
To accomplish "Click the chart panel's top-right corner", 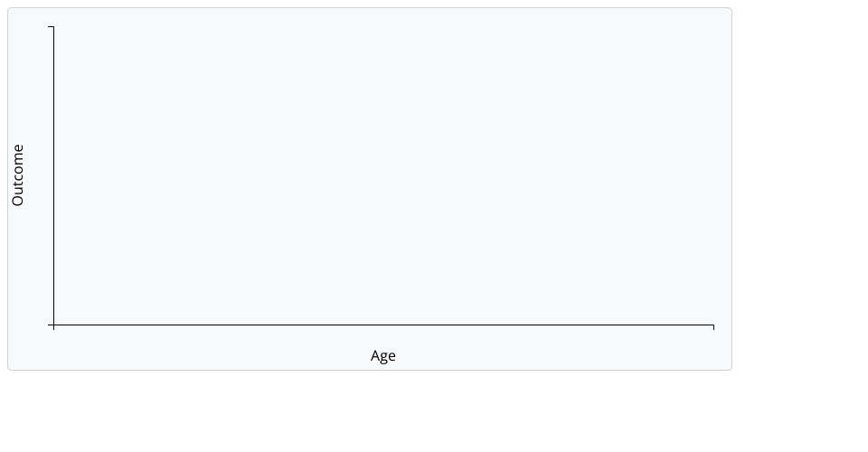I will [x=731, y=10].
